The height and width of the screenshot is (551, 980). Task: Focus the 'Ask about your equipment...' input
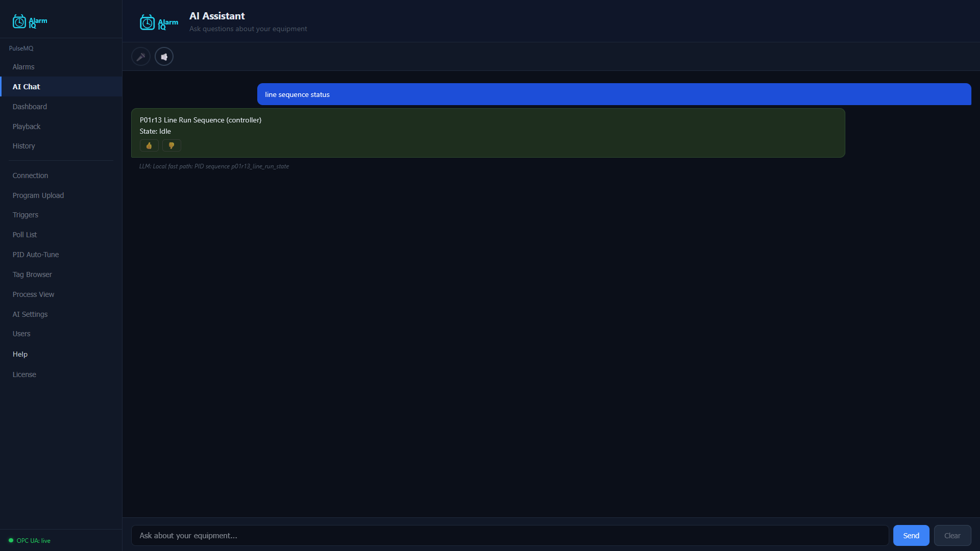pyautogui.click(x=510, y=536)
